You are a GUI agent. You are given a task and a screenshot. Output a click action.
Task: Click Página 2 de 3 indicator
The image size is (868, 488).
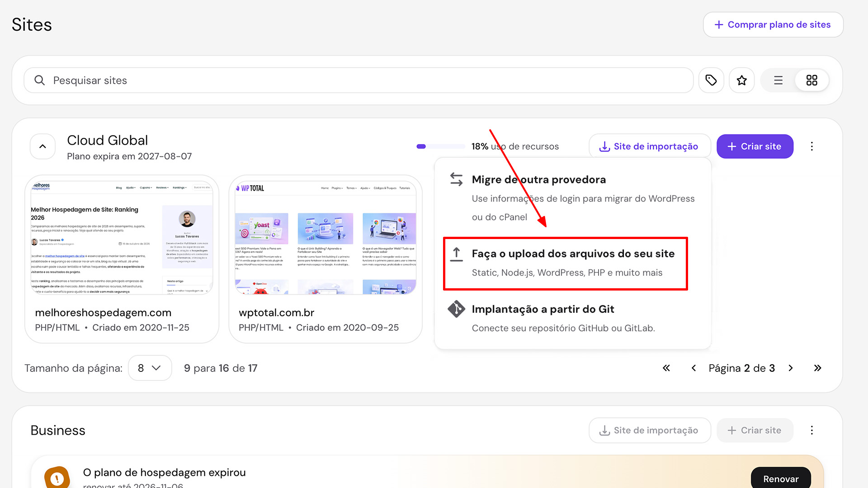pyautogui.click(x=741, y=368)
